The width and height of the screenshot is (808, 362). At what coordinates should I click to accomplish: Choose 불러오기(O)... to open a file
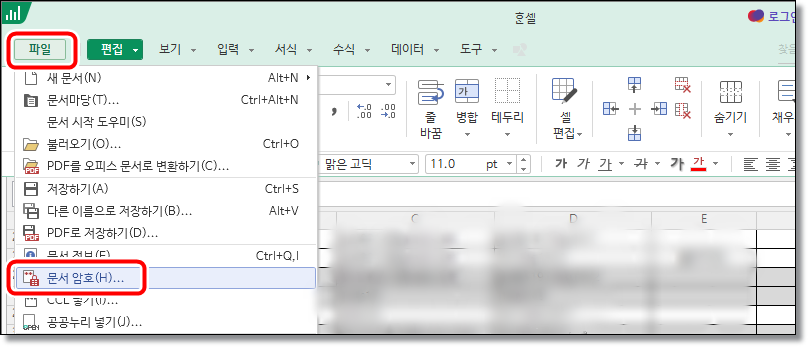click(166, 144)
